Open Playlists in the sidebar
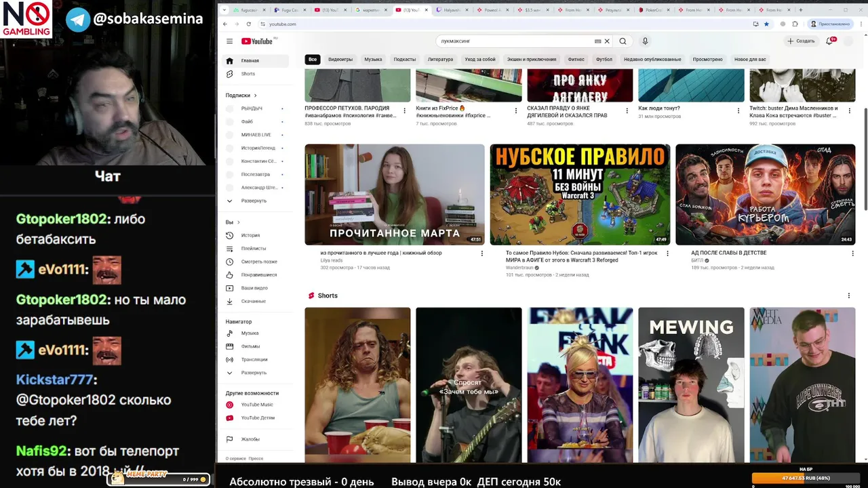This screenshot has height=488, width=868. click(x=256, y=249)
